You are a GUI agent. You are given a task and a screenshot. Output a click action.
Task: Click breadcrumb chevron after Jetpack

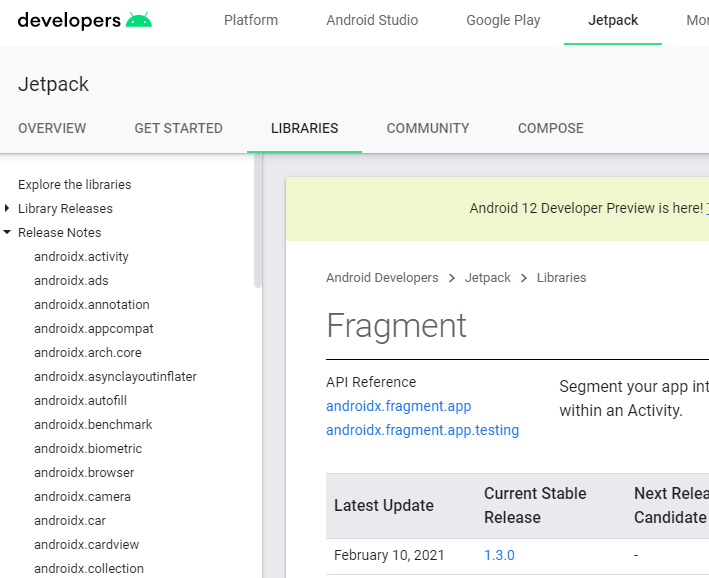pyautogui.click(x=524, y=278)
